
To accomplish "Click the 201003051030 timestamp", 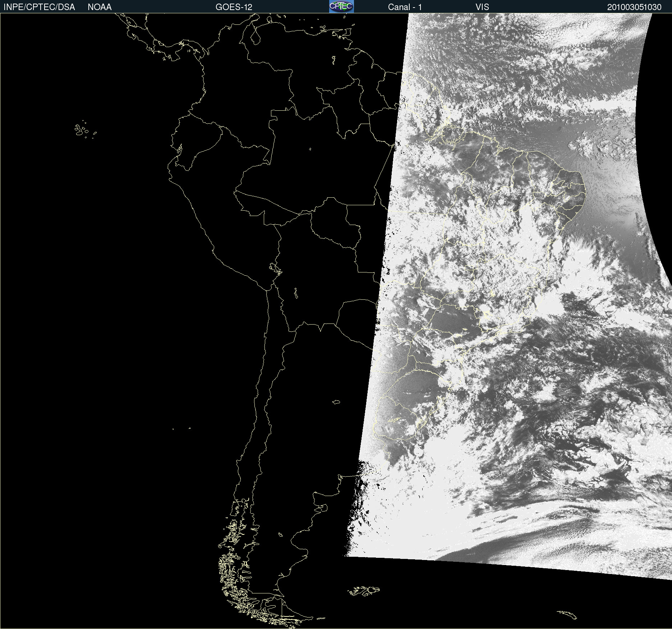I will (634, 7).
